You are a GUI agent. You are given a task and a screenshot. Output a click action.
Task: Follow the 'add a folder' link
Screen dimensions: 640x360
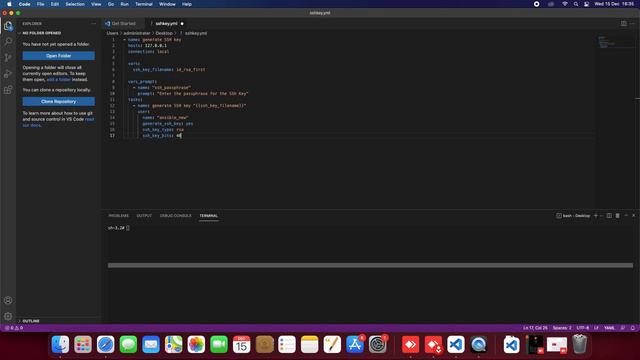point(59,80)
